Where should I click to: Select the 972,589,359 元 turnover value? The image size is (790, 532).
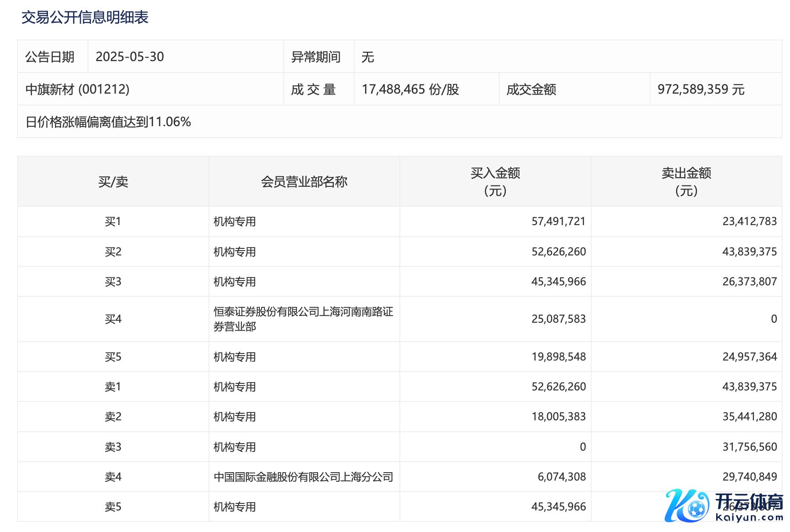[700, 89]
